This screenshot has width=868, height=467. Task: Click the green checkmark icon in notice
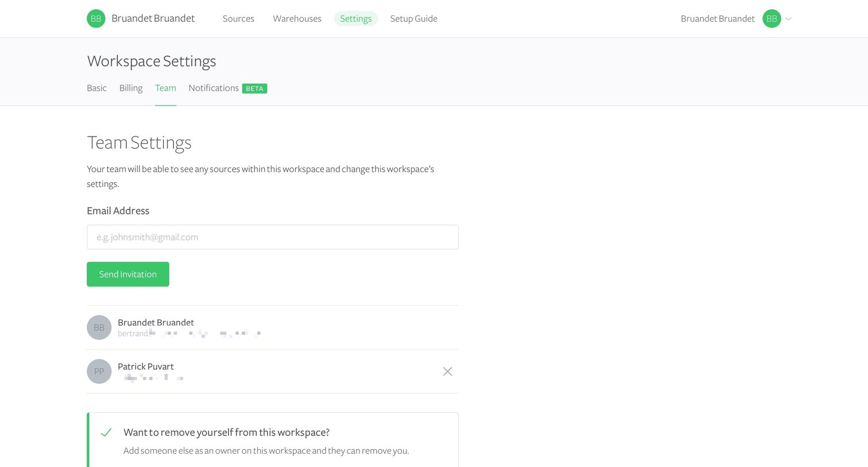click(106, 432)
